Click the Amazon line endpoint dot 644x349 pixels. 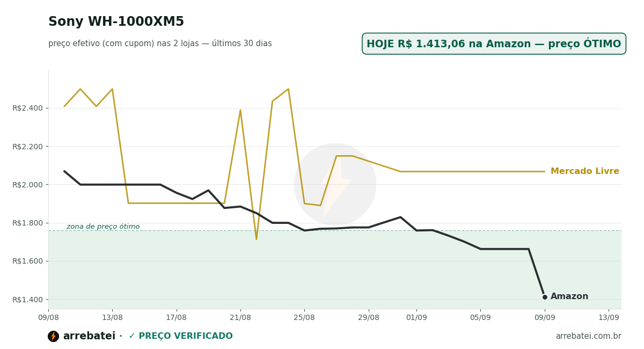(x=545, y=297)
